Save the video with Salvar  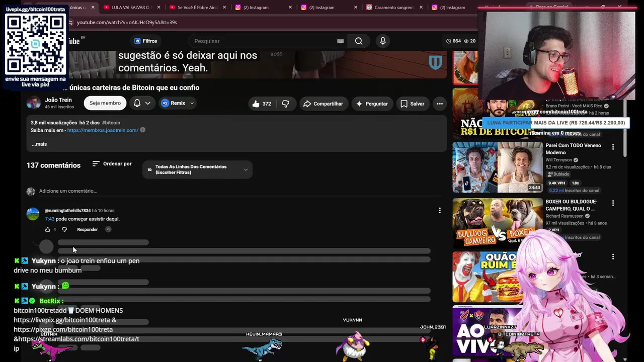[x=412, y=104]
